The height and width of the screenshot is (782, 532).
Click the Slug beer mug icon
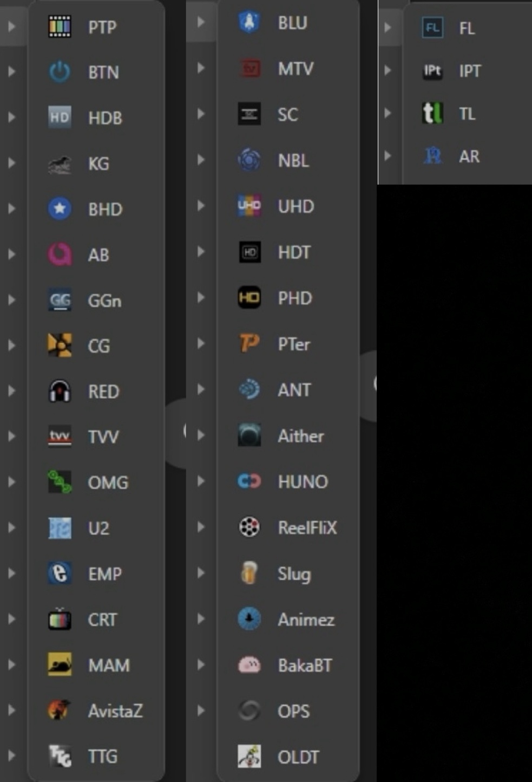249,573
